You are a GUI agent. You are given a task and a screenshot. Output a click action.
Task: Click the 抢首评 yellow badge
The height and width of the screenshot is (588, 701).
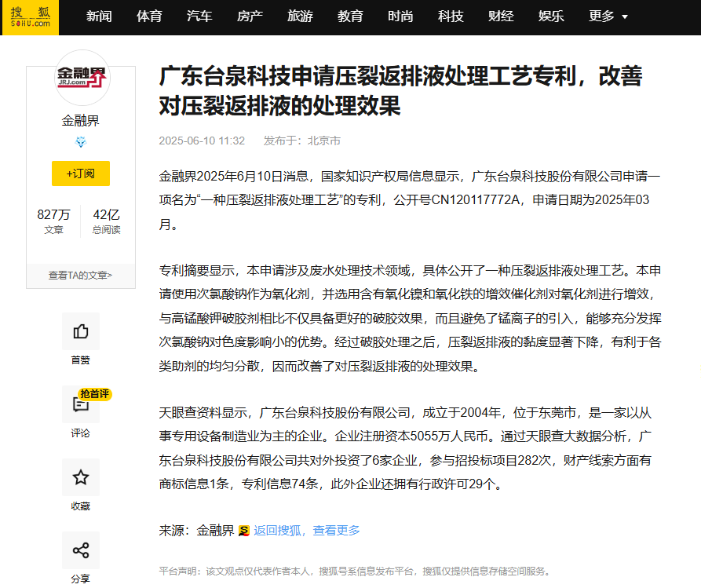tap(94, 394)
